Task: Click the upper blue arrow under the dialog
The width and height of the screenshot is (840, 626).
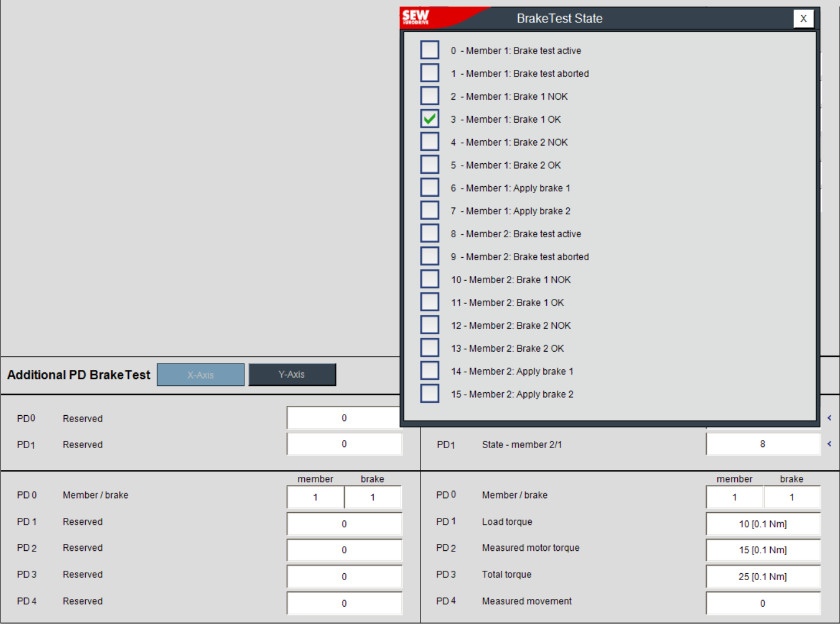Action: pos(829,418)
